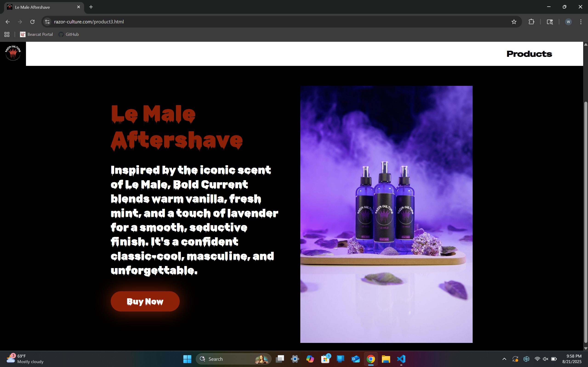Show hidden system tray icons chevron

pyautogui.click(x=504, y=359)
